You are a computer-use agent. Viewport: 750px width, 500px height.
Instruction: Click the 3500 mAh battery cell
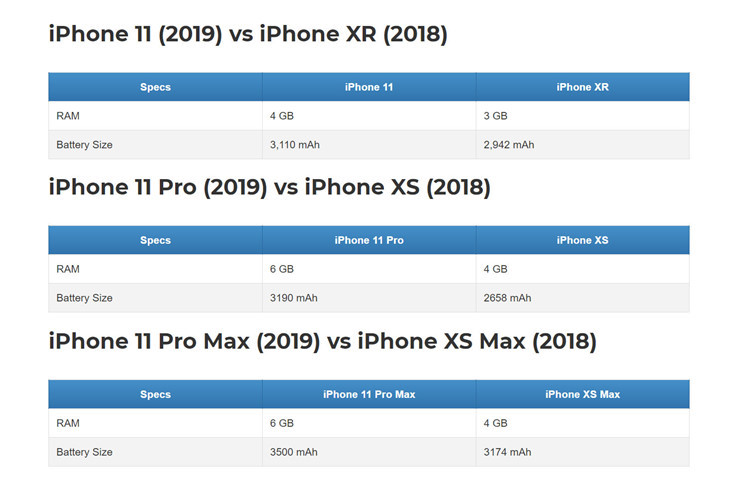pyautogui.click(x=292, y=452)
